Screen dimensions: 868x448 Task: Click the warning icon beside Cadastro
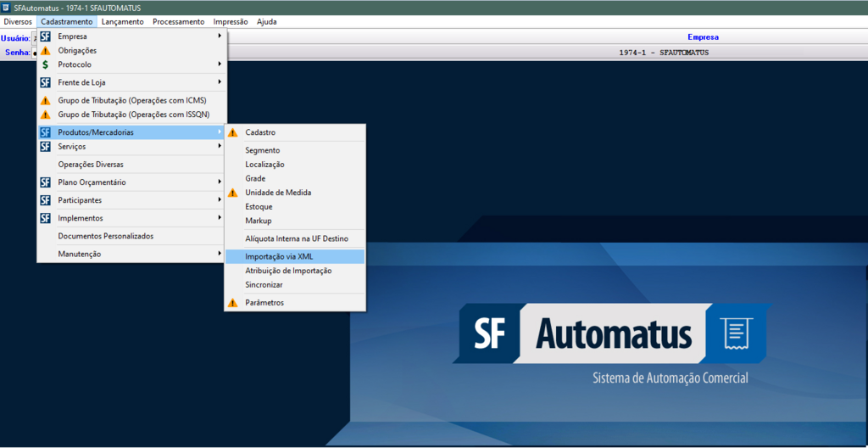pyautogui.click(x=232, y=132)
